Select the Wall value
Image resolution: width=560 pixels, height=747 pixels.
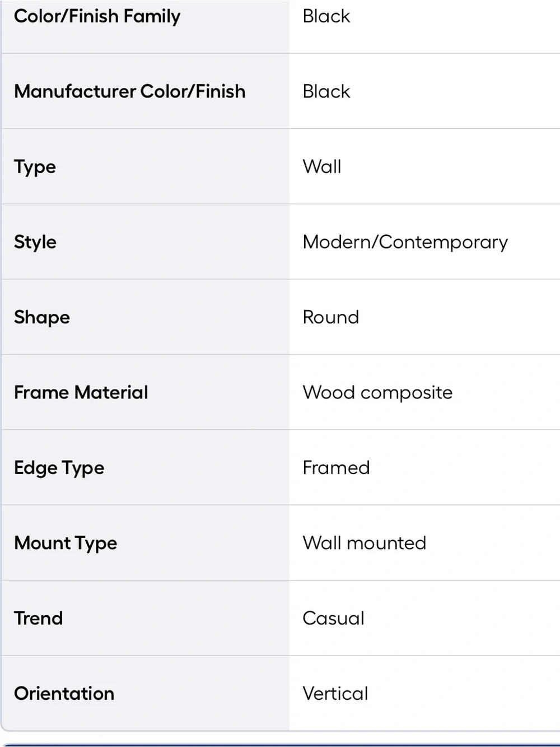tap(321, 166)
